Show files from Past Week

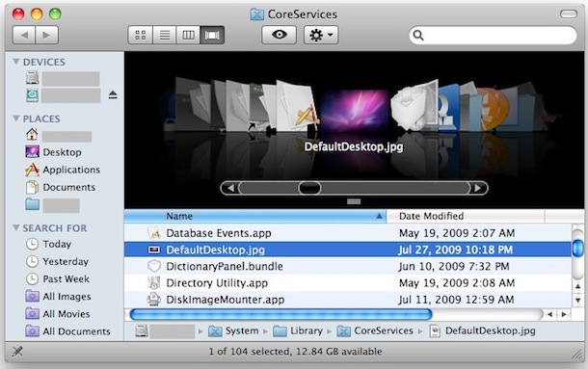pyautogui.click(x=58, y=278)
